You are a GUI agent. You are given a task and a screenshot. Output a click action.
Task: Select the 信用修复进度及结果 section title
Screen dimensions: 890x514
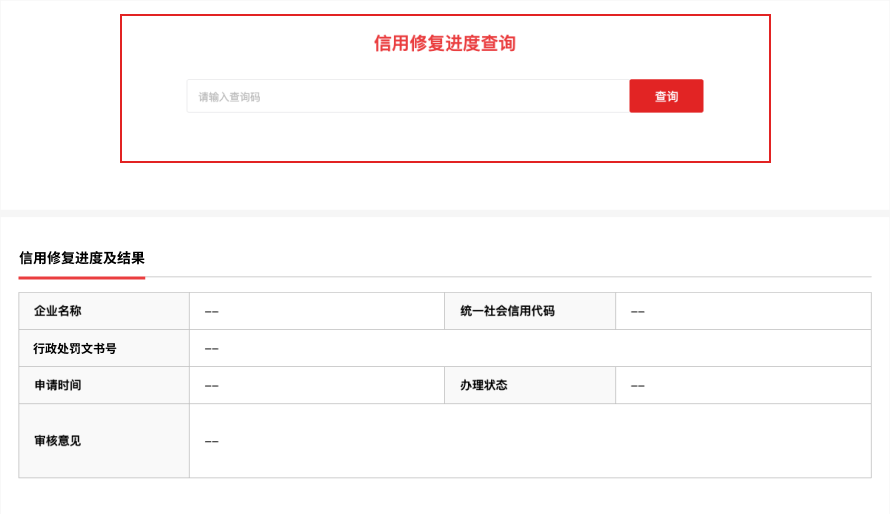(82, 258)
